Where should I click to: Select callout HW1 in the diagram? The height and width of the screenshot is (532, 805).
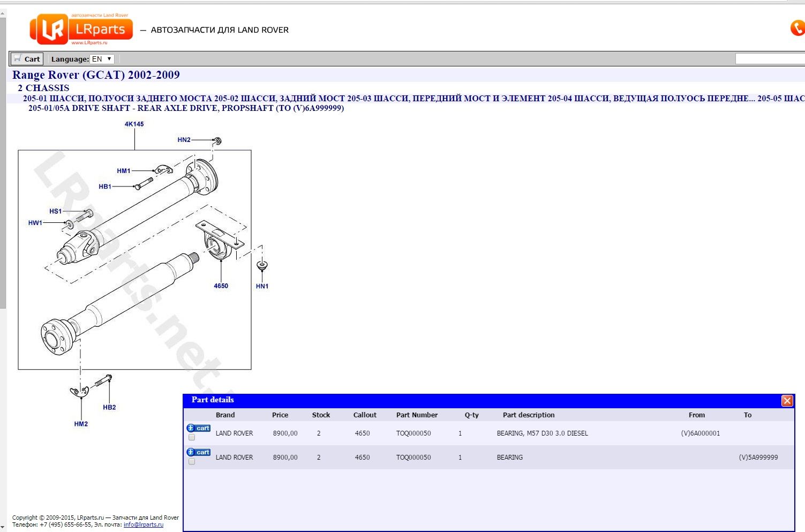point(35,223)
